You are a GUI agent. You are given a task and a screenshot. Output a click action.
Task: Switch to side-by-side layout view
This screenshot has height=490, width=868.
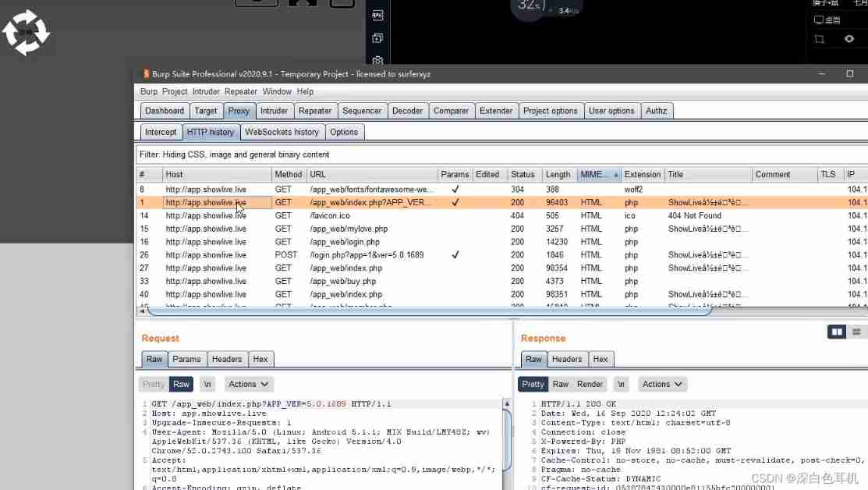[837, 332]
